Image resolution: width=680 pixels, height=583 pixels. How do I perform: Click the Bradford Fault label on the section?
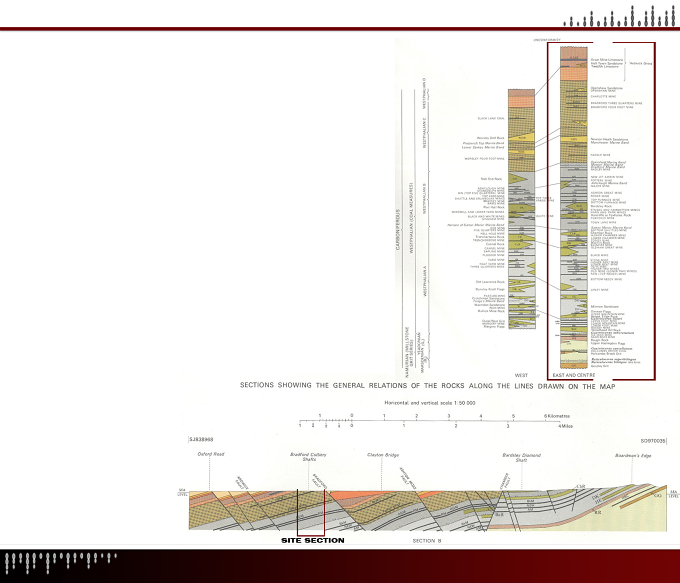(319, 481)
